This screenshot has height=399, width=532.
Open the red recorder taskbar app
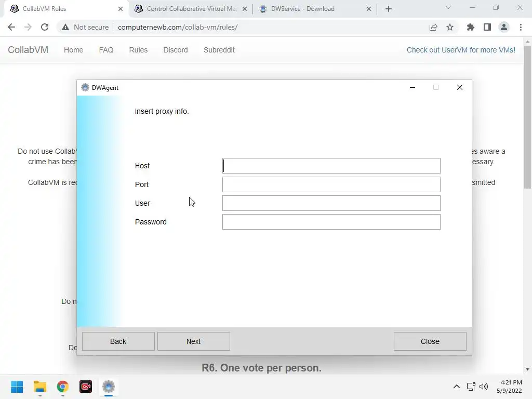click(x=86, y=387)
